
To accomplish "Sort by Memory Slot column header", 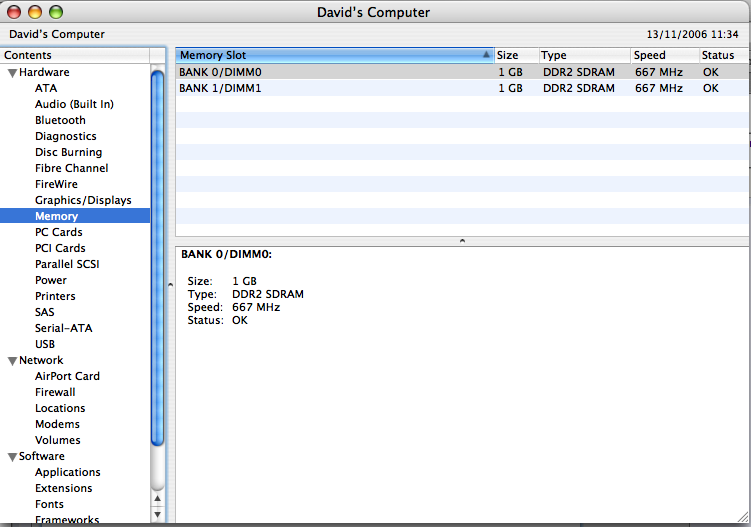I will click(x=334, y=55).
